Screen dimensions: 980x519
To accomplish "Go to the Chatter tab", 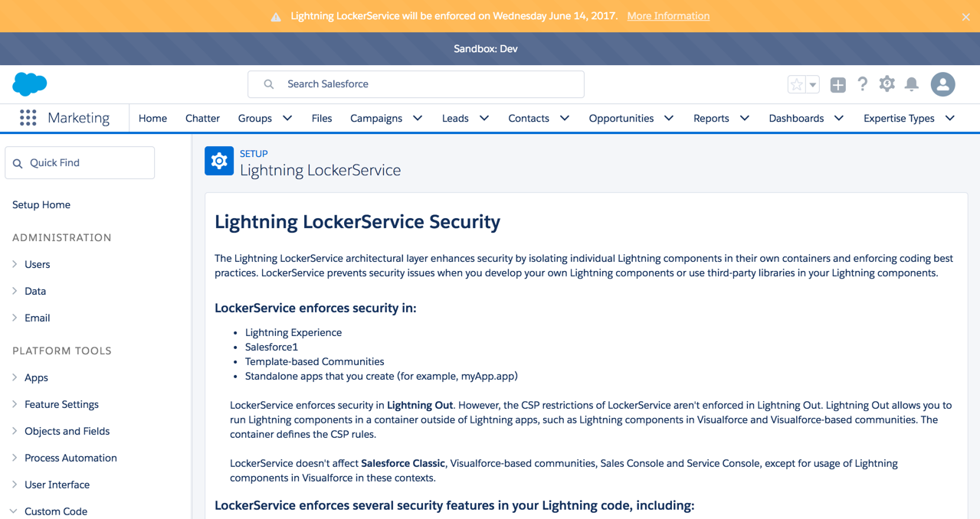I will [x=202, y=119].
